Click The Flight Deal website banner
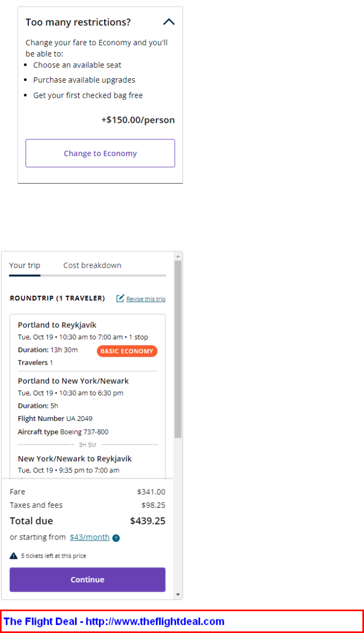This screenshot has height=633, width=364. pyautogui.click(x=182, y=621)
